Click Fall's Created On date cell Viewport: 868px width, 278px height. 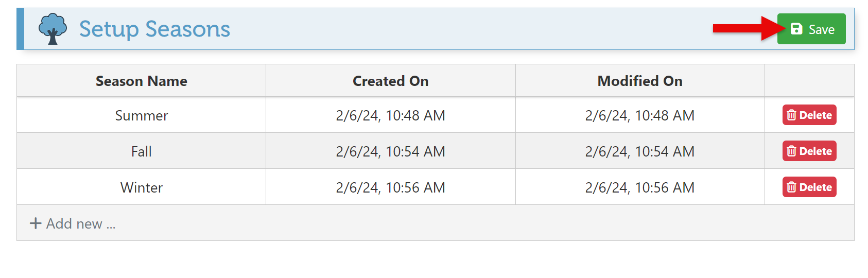click(390, 152)
